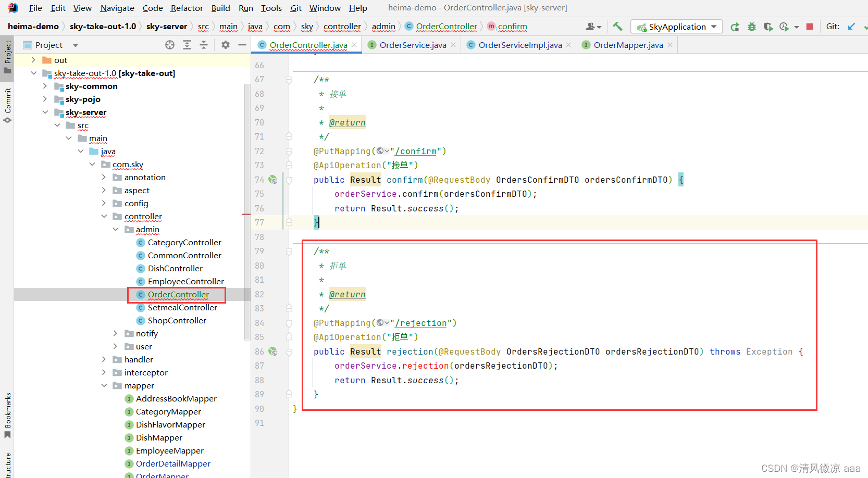Click confirm method in breadcrumb bar

(x=513, y=27)
